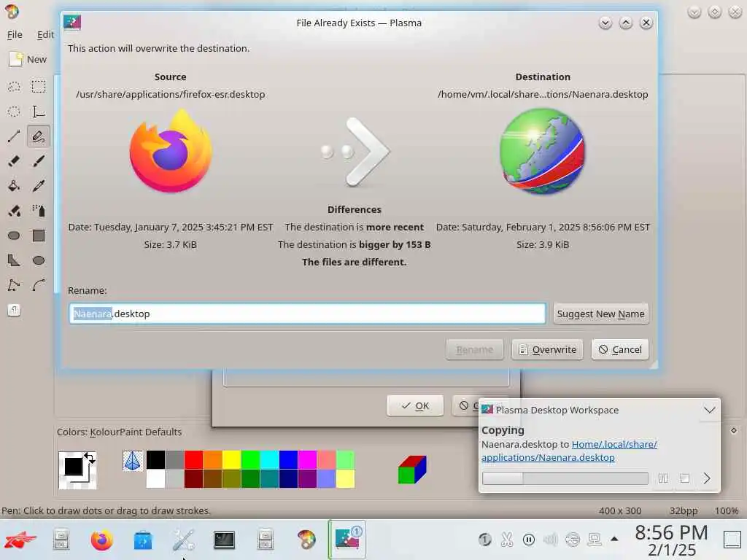Click the New toolbar button
747x560 pixels.
point(28,60)
